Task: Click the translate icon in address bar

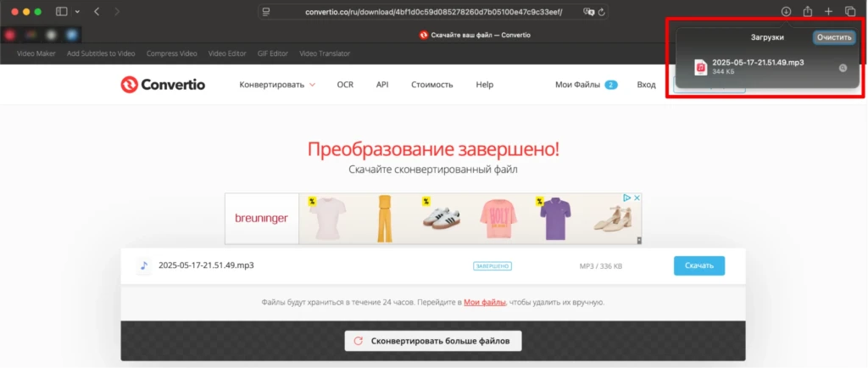Action: click(588, 12)
